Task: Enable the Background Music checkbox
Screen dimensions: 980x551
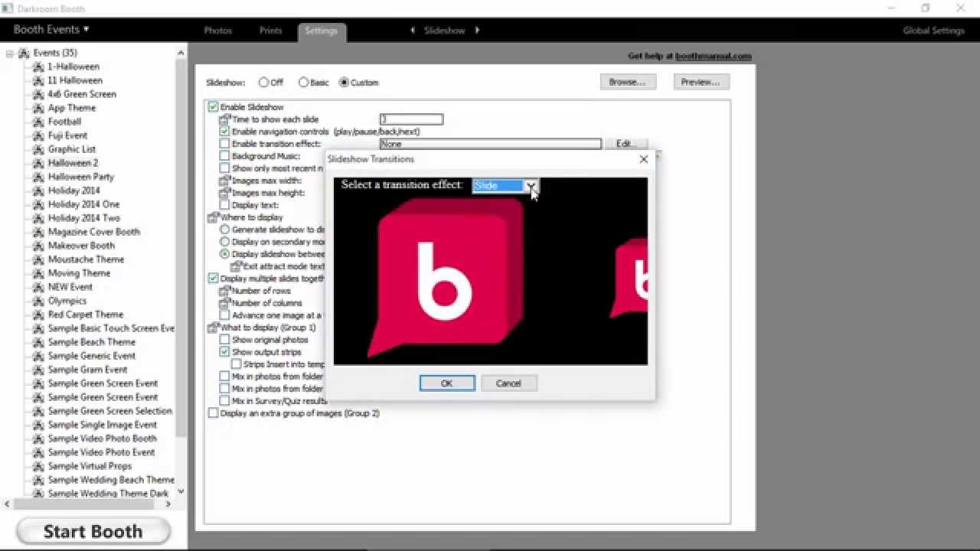Action: click(224, 156)
